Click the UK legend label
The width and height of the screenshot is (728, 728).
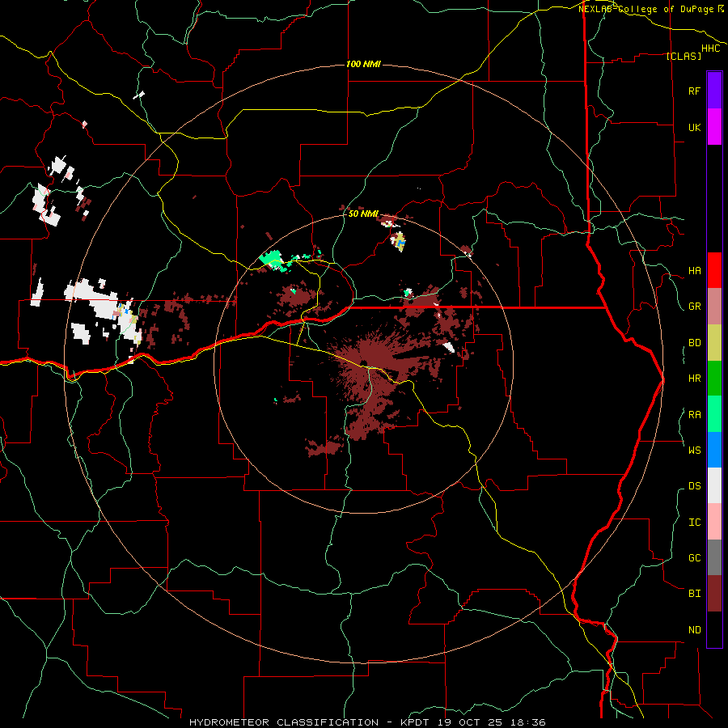click(x=694, y=127)
